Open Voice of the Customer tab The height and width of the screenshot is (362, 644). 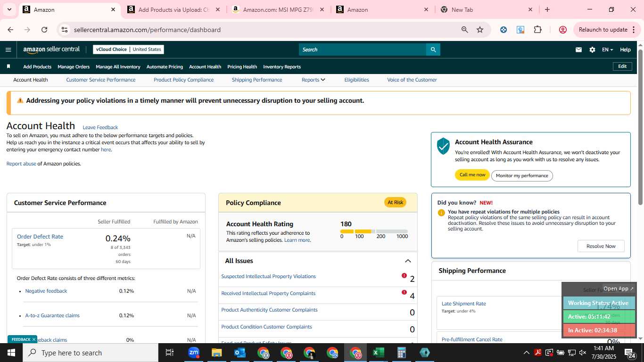coord(412,80)
